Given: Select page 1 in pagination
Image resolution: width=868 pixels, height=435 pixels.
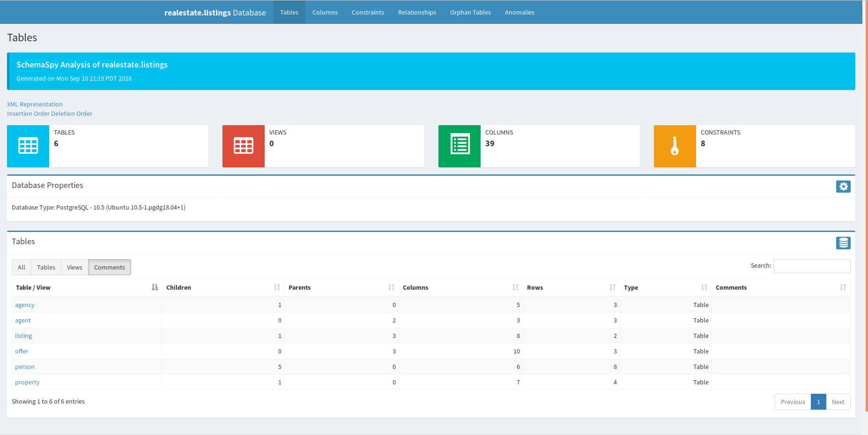Looking at the screenshot, I should (818, 402).
